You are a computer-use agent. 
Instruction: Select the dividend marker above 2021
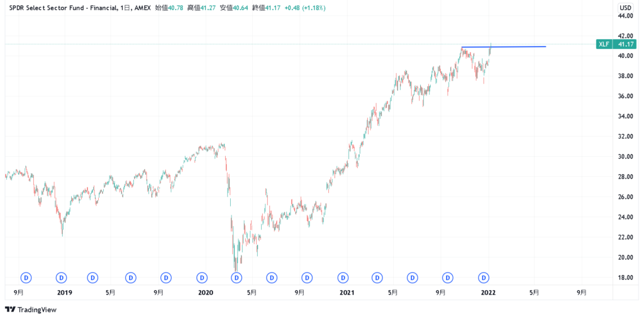point(343,277)
